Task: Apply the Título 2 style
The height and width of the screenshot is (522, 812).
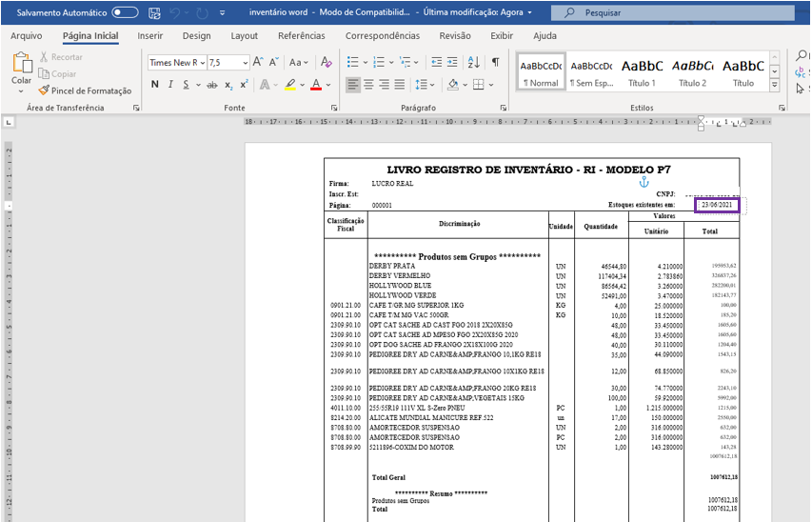Action: [692, 72]
